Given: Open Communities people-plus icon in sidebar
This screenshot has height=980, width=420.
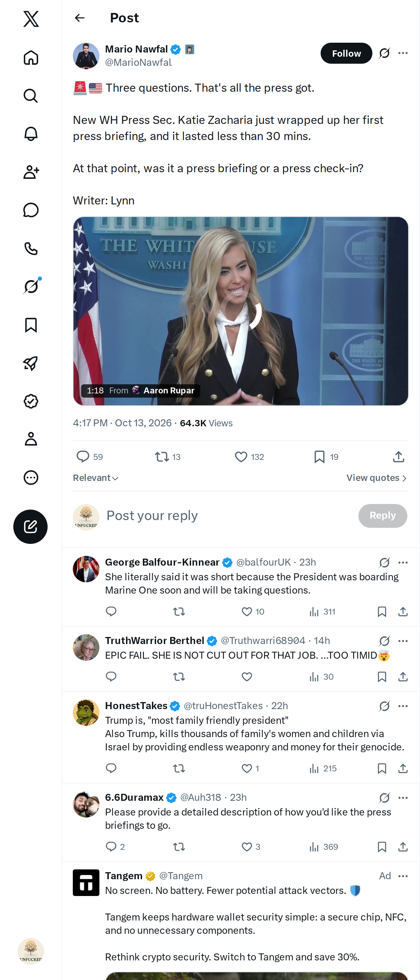Looking at the screenshot, I should click(31, 172).
